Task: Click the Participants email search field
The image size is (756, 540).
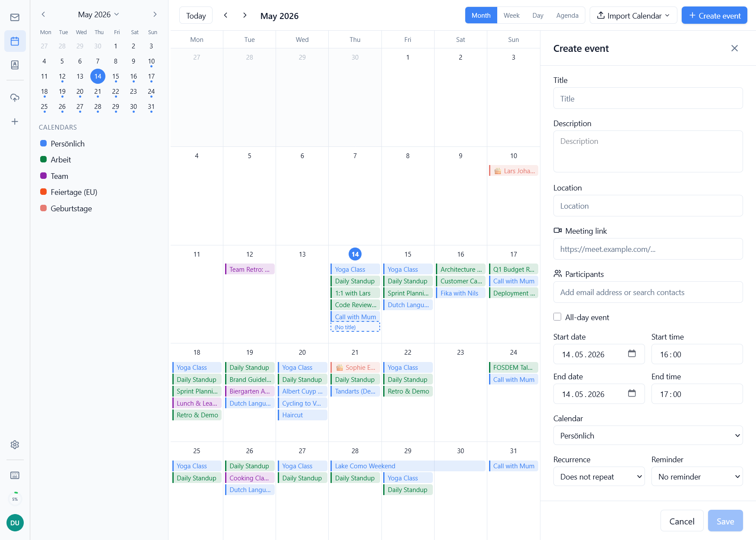Action: coord(648,292)
